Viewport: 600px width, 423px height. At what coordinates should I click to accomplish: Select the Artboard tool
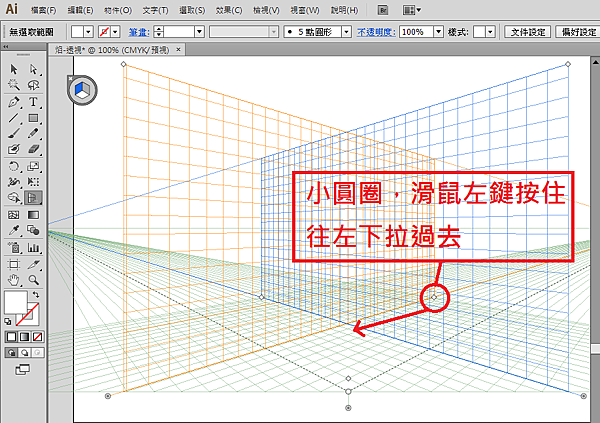(14, 264)
